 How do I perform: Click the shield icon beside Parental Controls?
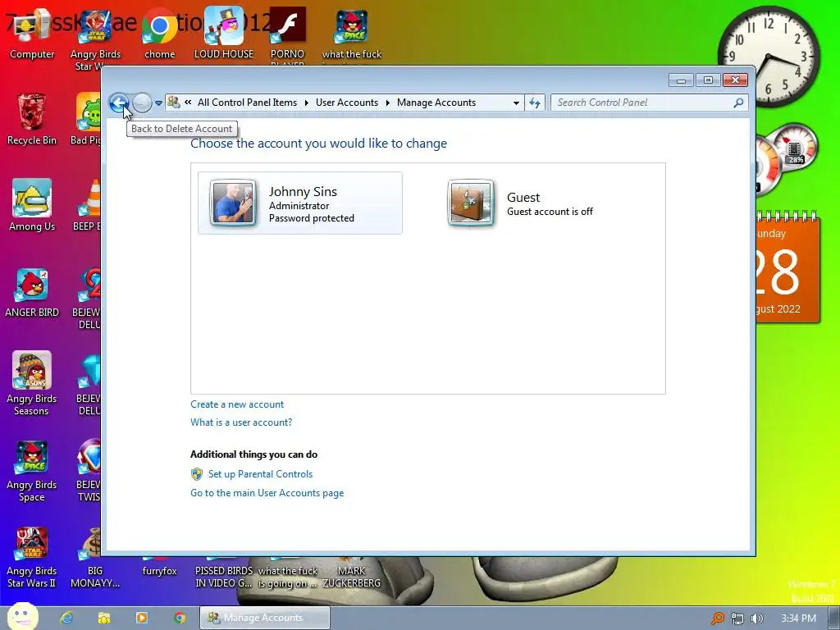197,474
